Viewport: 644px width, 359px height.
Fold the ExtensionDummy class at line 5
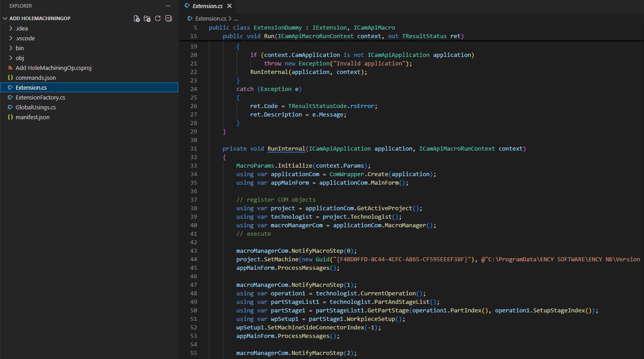coord(204,27)
